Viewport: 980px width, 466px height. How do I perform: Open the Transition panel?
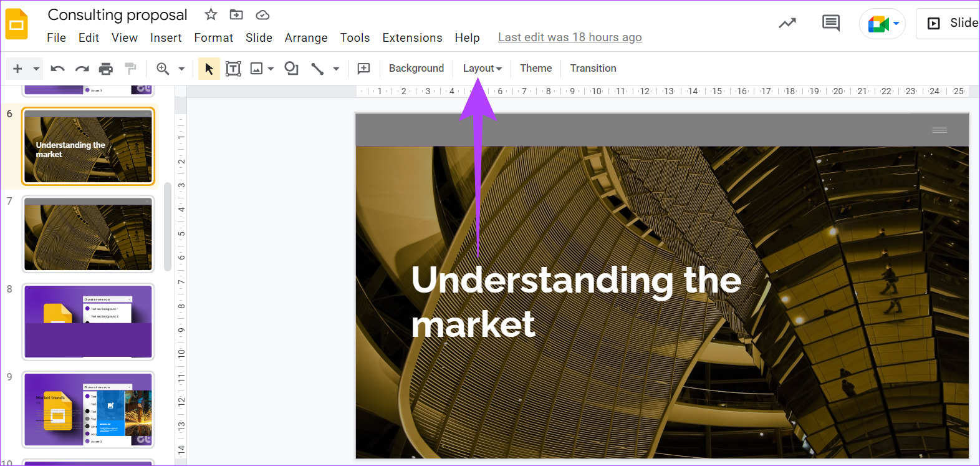pos(593,68)
